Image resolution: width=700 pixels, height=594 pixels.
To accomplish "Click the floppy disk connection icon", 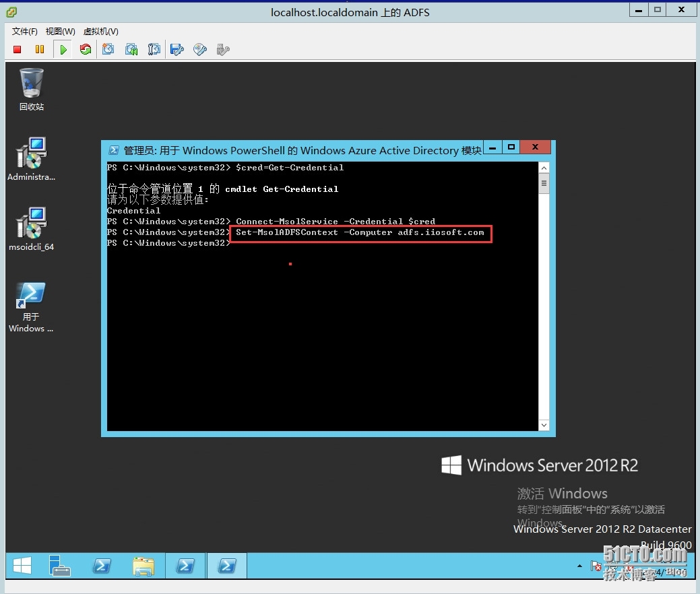I will (x=177, y=49).
